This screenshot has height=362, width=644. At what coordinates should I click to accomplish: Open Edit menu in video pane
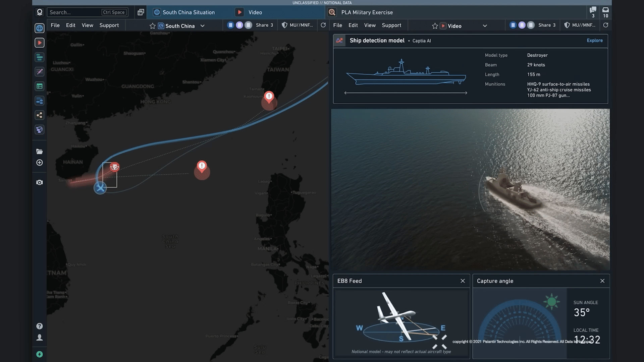point(353,25)
